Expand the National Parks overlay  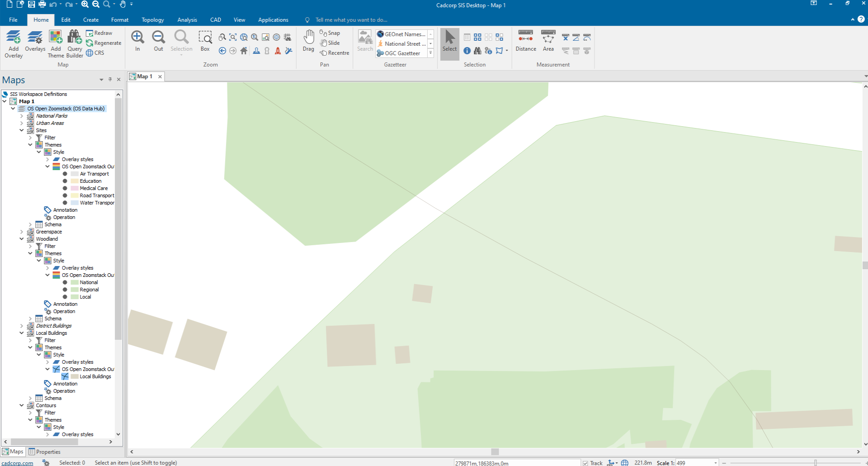coord(22,116)
